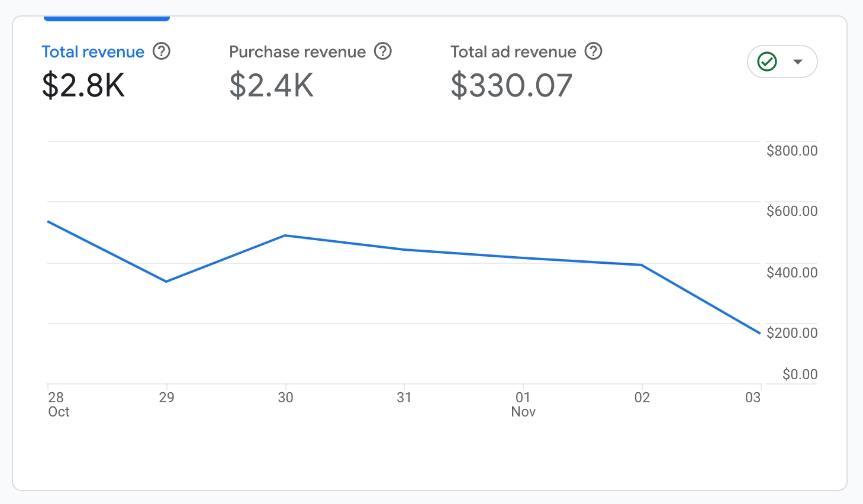Click the $330.07 ad revenue figure
Screen dimensions: 863x504
511,85
